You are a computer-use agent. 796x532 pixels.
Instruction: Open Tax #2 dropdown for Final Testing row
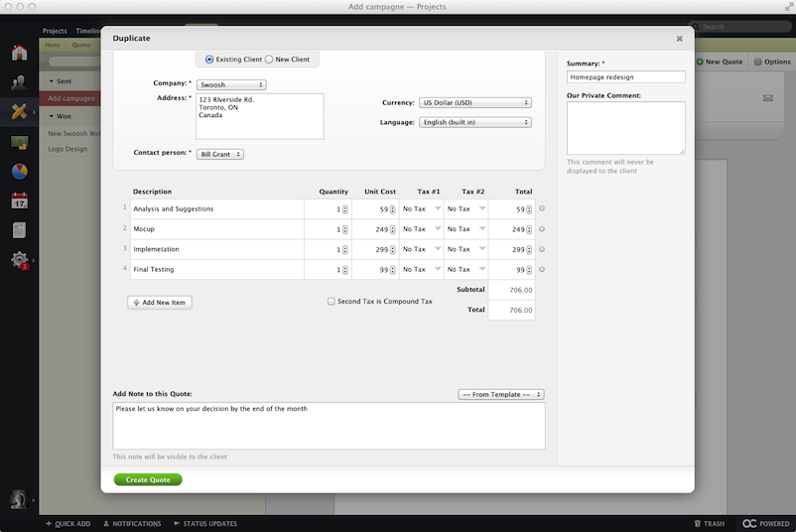[x=466, y=270]
